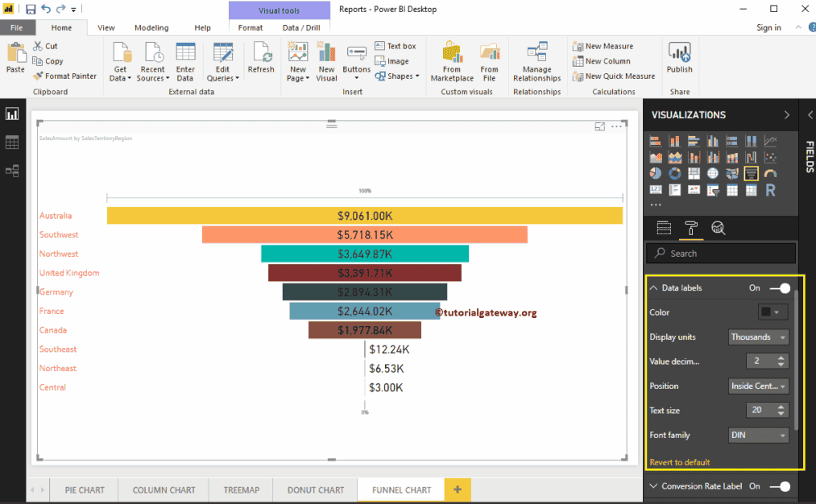Select the Treemap visualization icon
The height and width of the screenshot is (504, 816).
694,172
